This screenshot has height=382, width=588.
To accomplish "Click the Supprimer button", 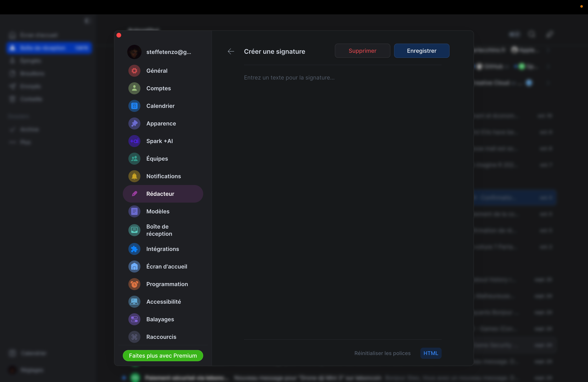I will point(362,51).
